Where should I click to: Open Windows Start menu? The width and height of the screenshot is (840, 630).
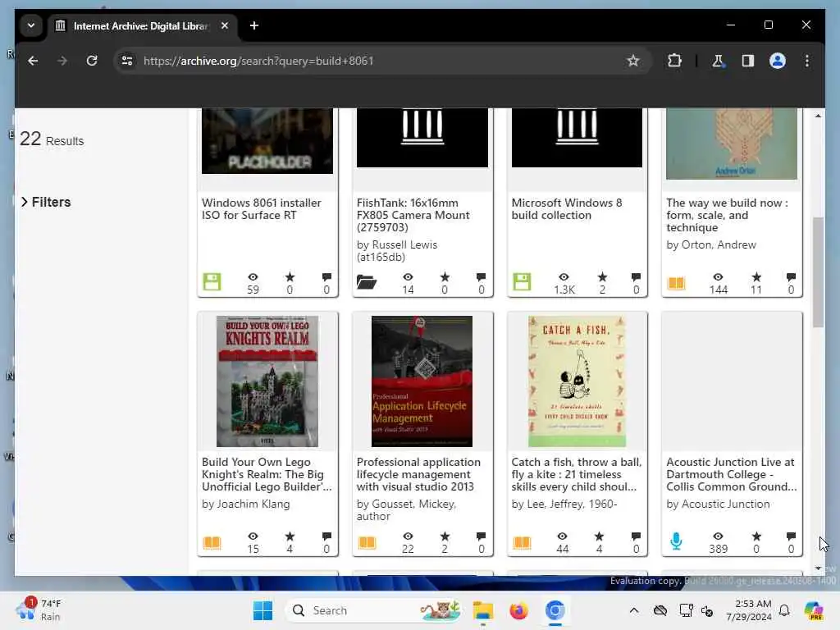tap(262, 610)
